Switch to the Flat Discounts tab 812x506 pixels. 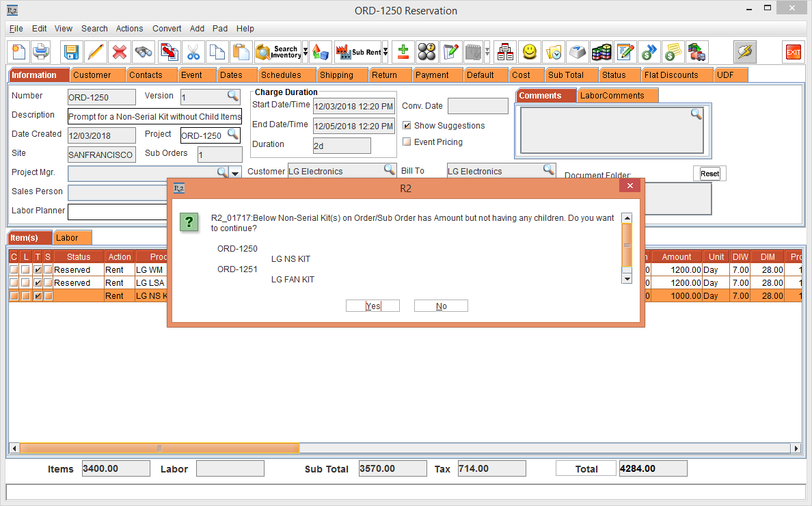(676, 75)
